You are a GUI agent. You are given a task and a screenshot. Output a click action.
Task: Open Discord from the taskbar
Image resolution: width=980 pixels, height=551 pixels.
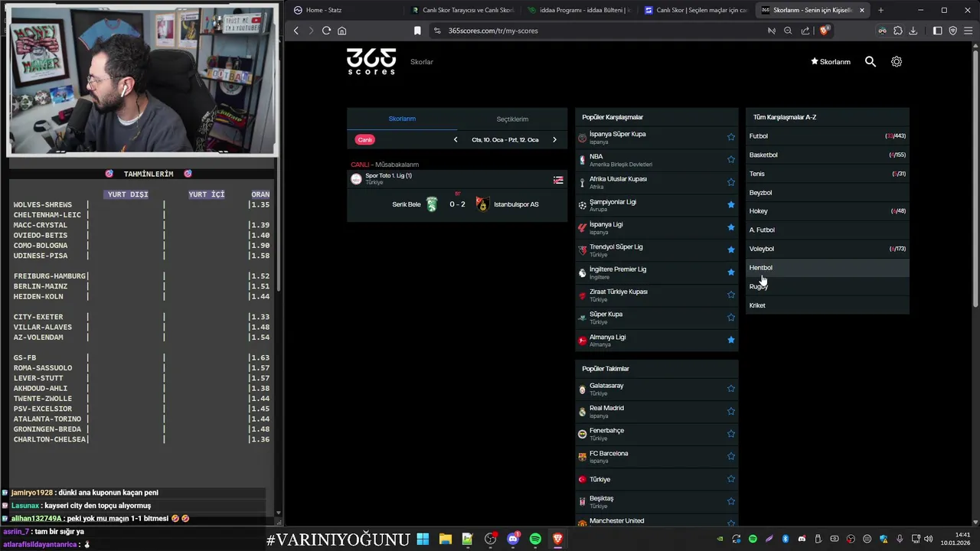coord(513,540)
